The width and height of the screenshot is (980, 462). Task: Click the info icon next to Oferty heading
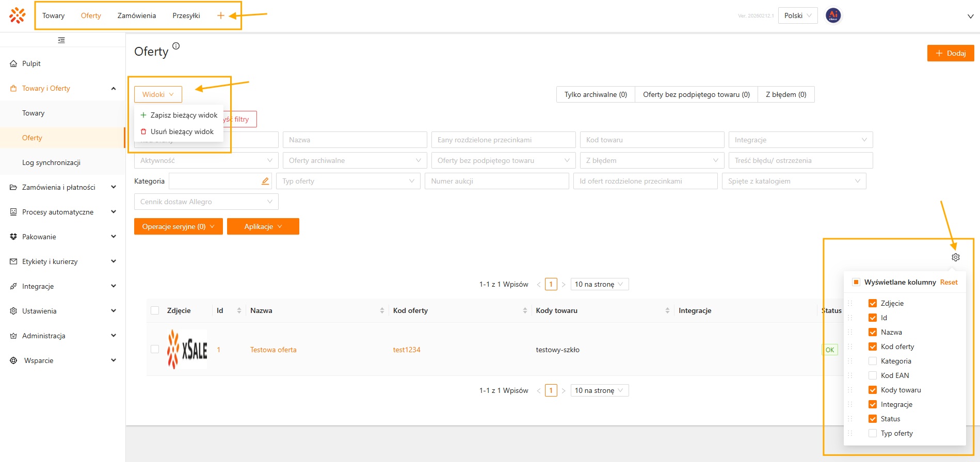(x=176, y=46)
